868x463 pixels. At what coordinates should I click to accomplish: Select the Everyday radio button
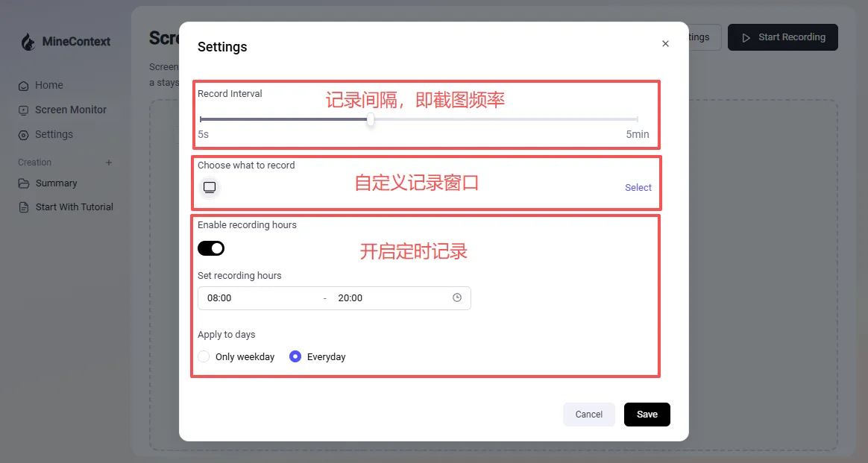[295, 356]
